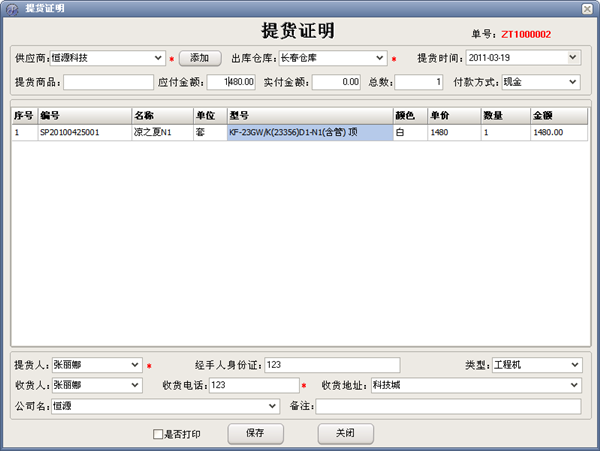Focus the 经手人身份证 input field
The image size is (600, 451).
pos(331,364)
